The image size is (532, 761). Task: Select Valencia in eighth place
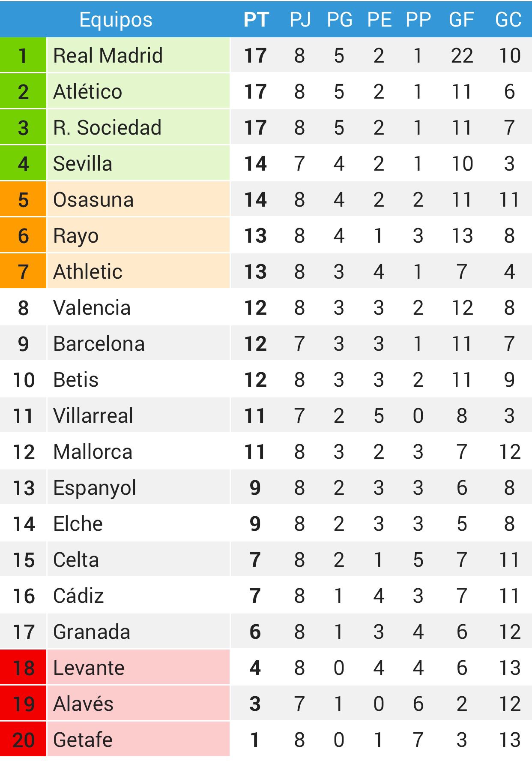(92, 307)
